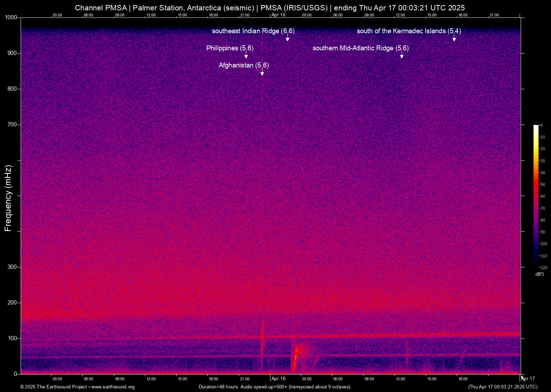The height and width of the screenshot is (392, 551).
Task: Select the Philippines (5.6) earthquake label
Action: [229, 48]
